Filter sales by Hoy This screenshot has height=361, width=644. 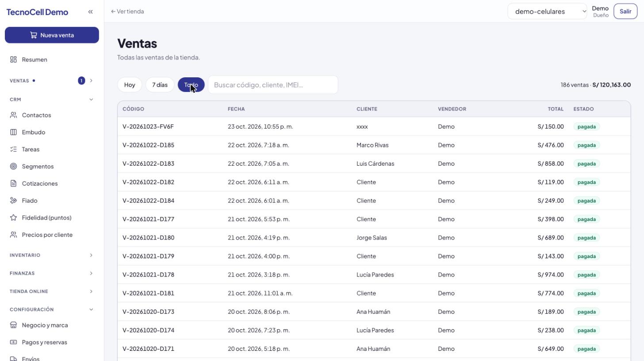tap(130, 85)
